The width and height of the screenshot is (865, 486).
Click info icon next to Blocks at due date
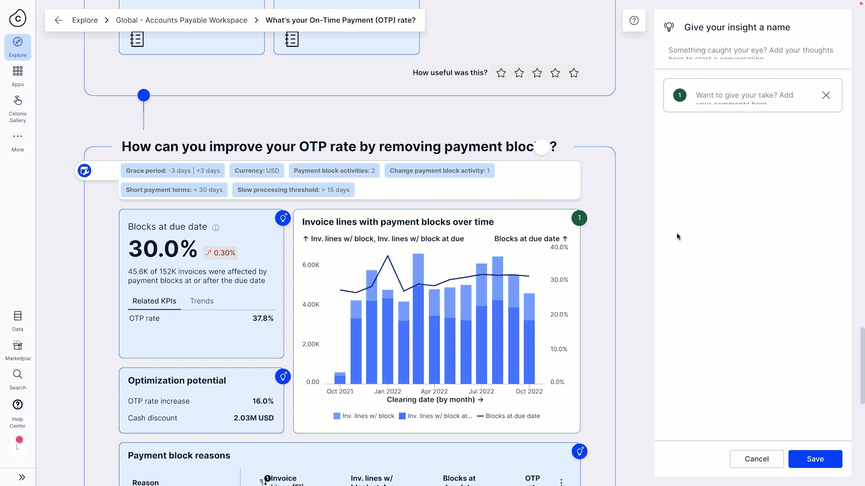(x=216, y=228)
